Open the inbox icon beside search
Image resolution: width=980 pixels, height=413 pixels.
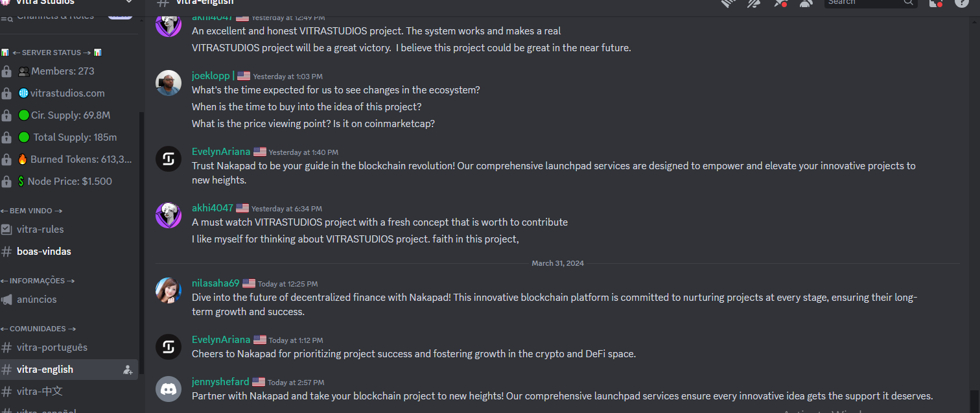(935, 3)
